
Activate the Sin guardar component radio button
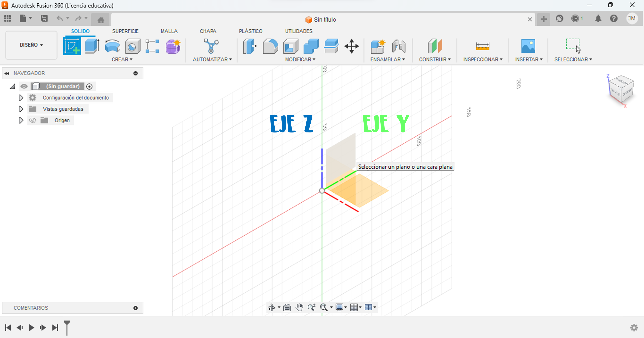click(x=89, y=87)
